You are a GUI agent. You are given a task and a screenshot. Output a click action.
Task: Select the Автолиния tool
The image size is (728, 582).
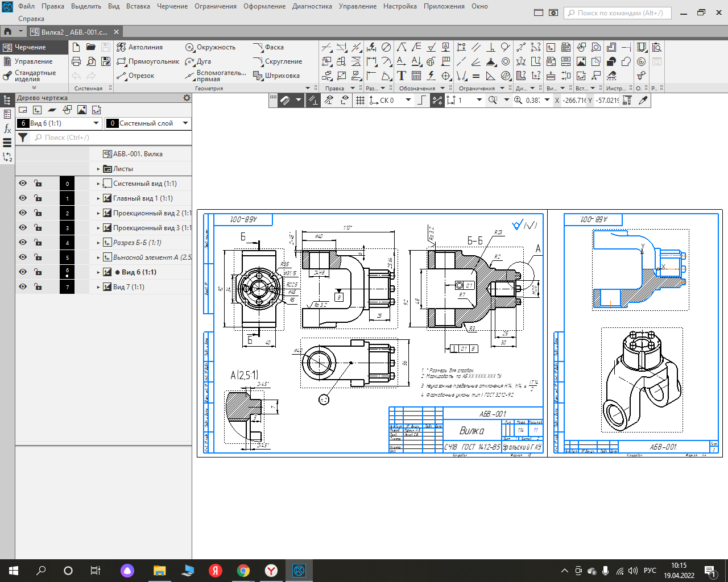[140, 47]
